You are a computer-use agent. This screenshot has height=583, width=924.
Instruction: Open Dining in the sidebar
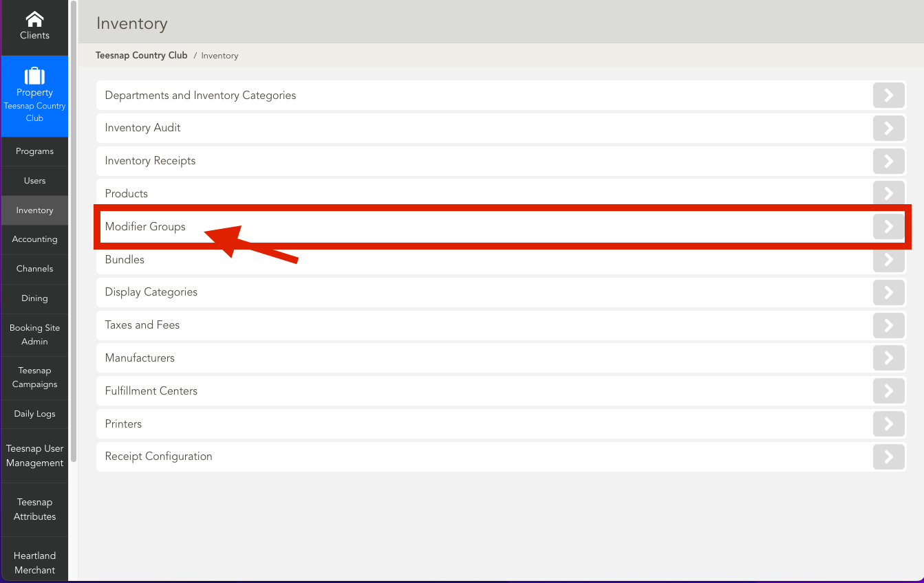point(34,298)
